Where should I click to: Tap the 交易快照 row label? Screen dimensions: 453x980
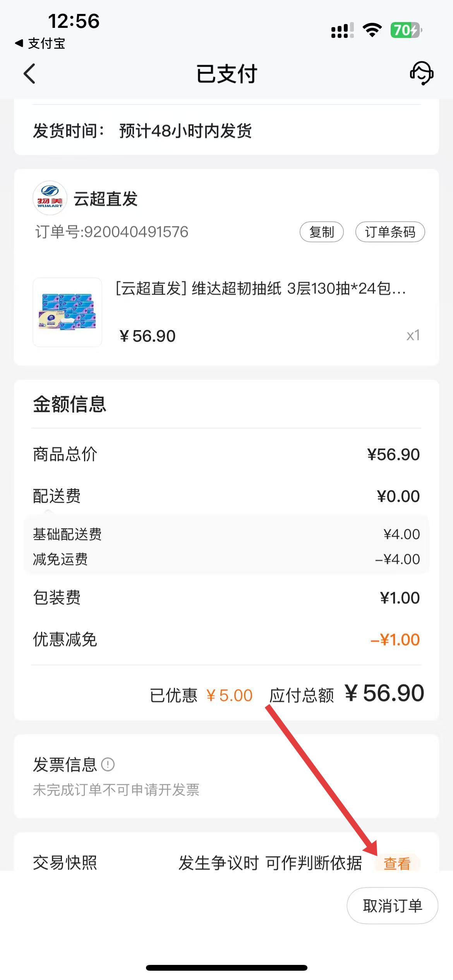coord(65,863)
